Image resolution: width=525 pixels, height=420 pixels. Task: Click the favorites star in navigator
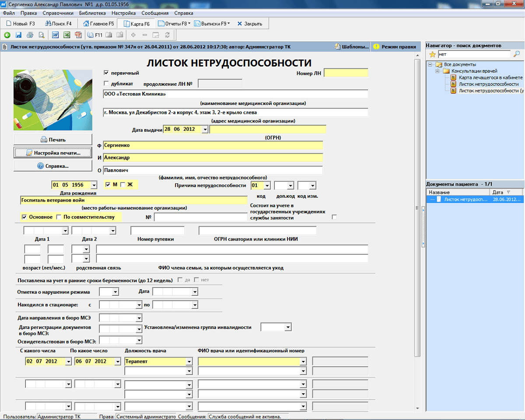pyautogui.click(x=432, y=54)
